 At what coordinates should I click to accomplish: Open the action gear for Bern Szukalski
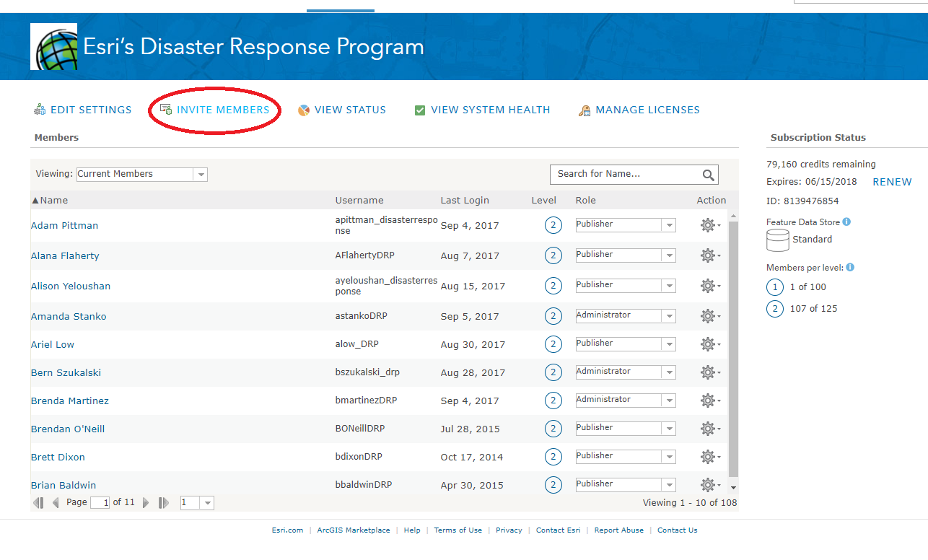[x=709, y=372]
